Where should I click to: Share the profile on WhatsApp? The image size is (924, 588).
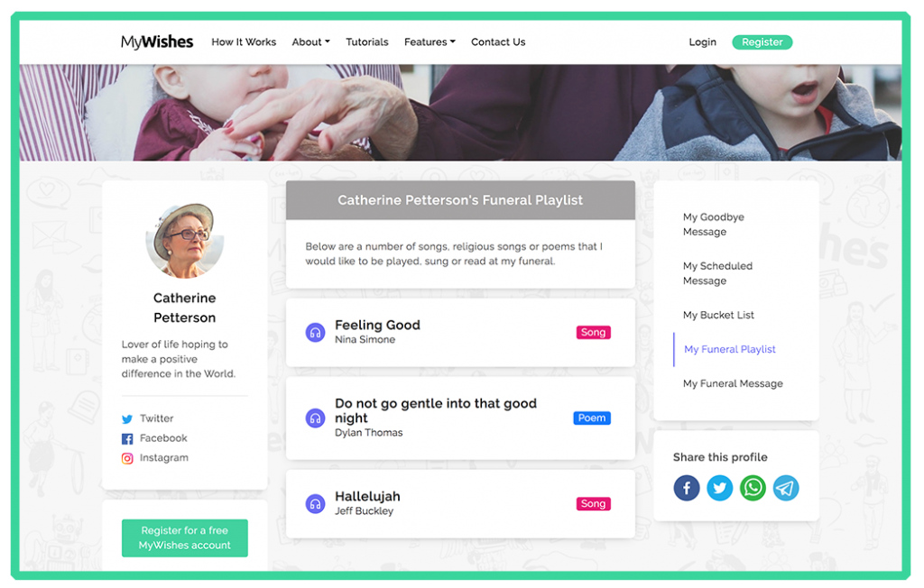tap(753, 488)
